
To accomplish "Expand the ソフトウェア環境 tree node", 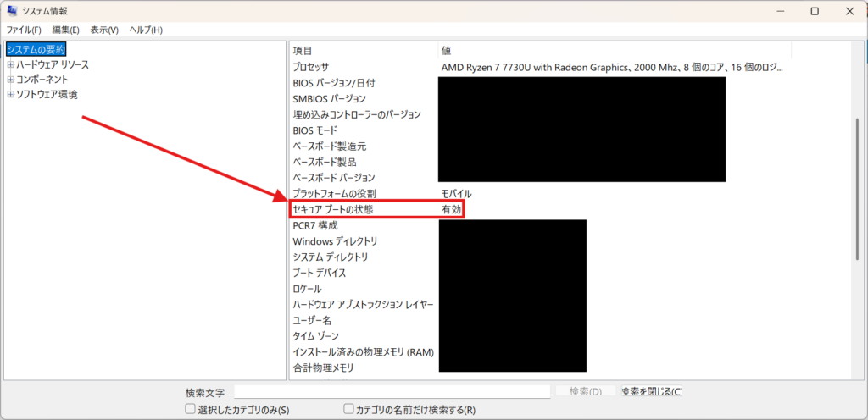I will [10, 94].
